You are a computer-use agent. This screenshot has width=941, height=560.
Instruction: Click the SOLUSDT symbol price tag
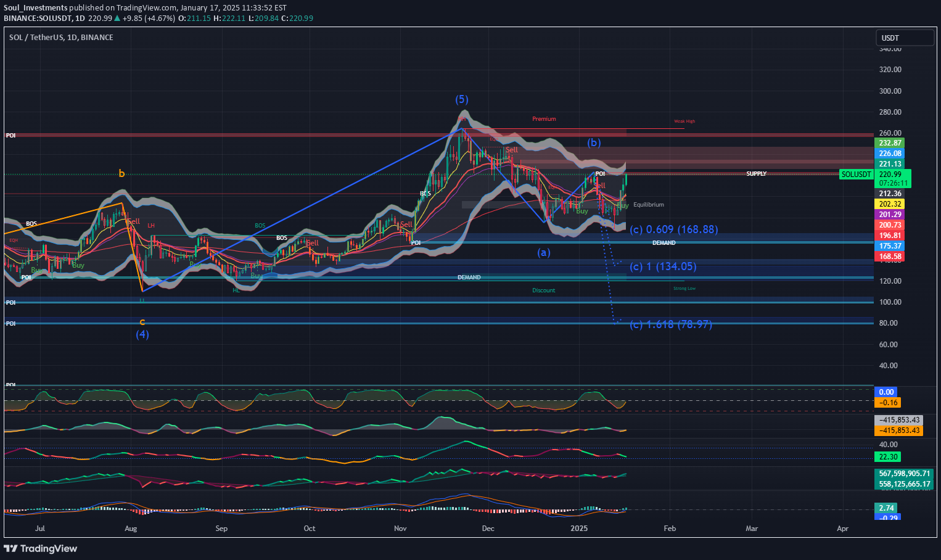857,175
